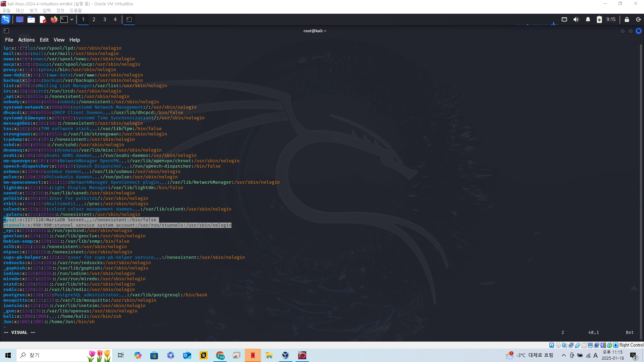Click the wired network connection icon
The width and height of the screenshot is (644, 362).
tap(564, 19)
